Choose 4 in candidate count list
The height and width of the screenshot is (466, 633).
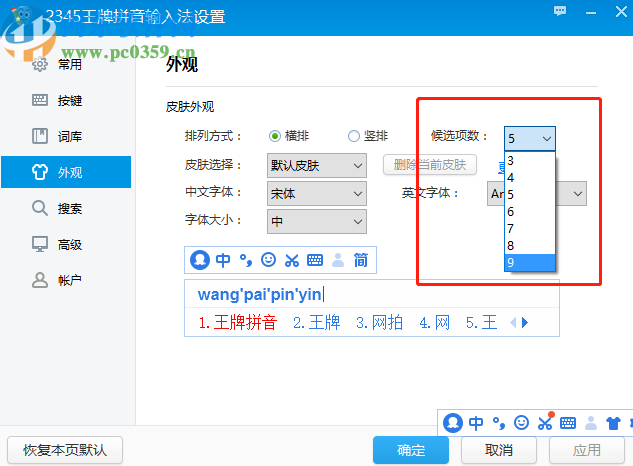[530, 178]
